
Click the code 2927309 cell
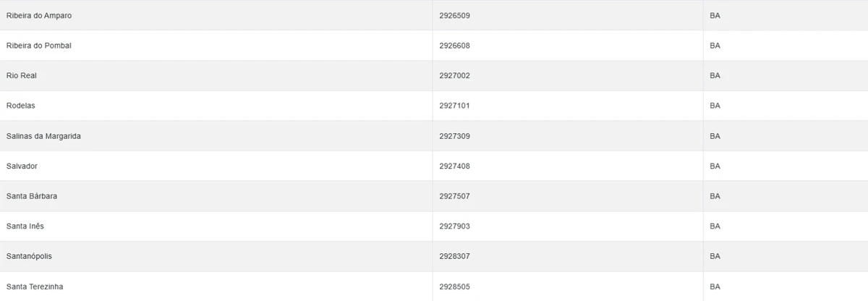[454, 136]
